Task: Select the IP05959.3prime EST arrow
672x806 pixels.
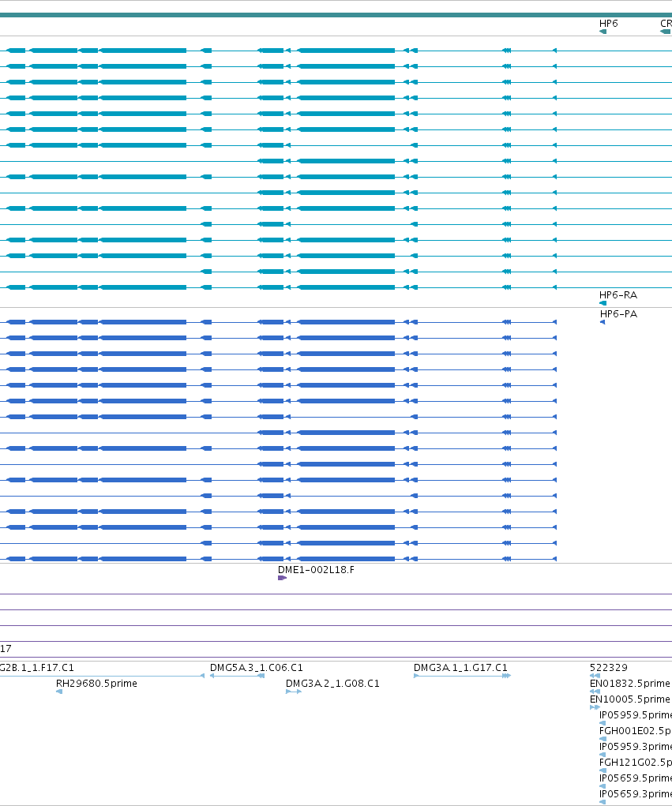Action: (603, 755)
